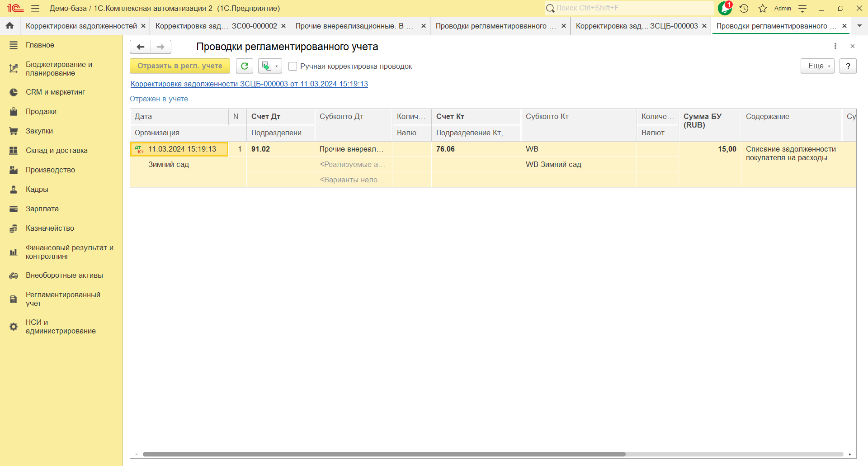Click Отразить в регл. учете button
The width and height of the screenshot is (868, 466).
point(180,66)
